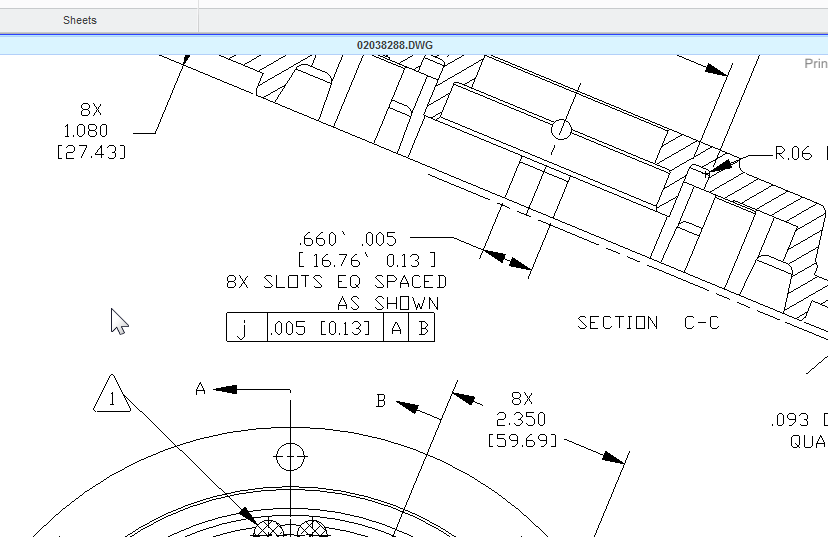Click the '8X 2.350 [59.69]' dimension text

[x=522, y=419]
